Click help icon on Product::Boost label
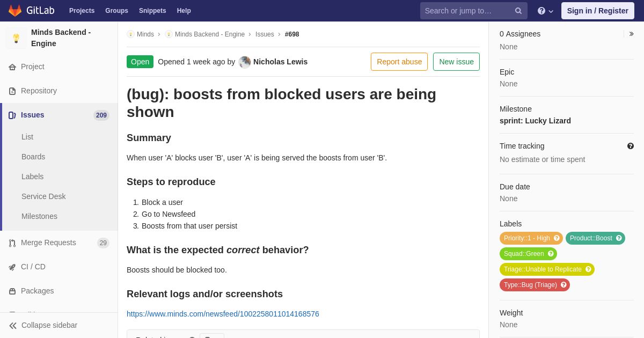 [x=619, y=238]
